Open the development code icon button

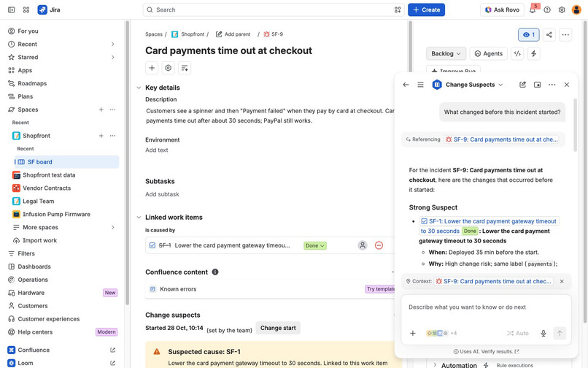517,54
